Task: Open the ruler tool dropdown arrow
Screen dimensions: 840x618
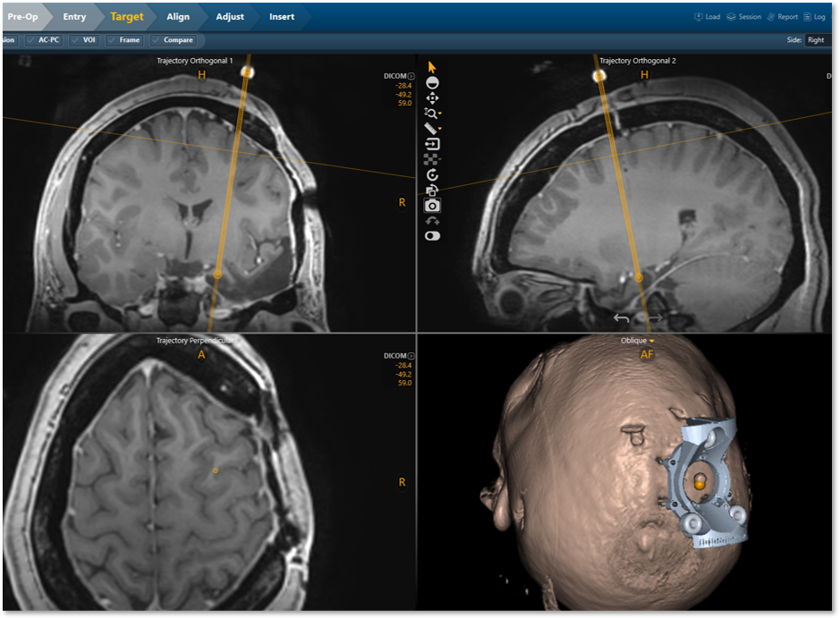Action: (x=440, y=129)
